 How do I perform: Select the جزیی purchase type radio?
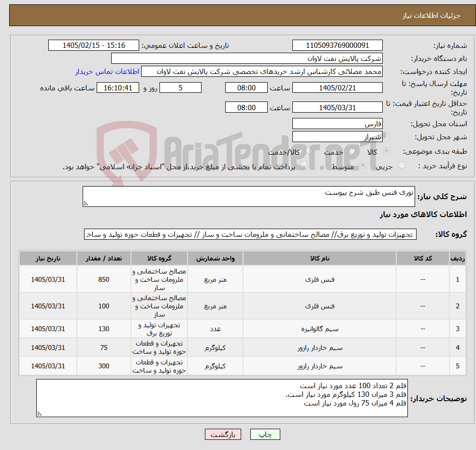click(x=402, y=165)
